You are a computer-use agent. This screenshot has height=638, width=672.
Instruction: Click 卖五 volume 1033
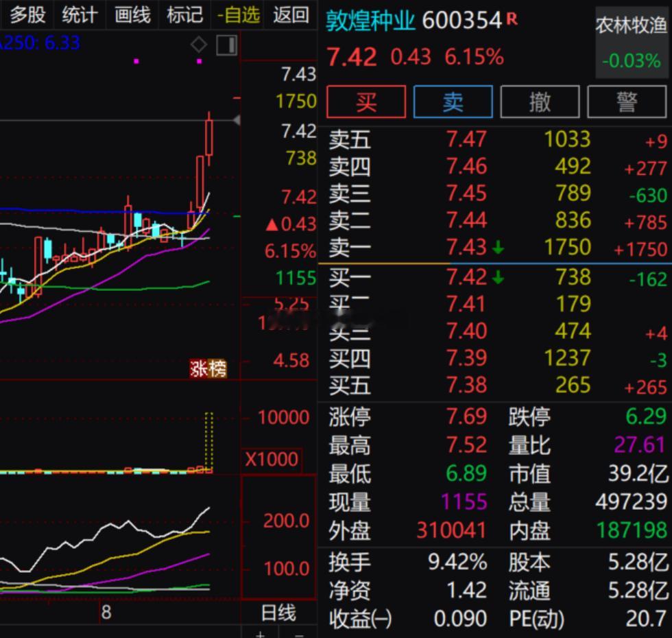coord(568,139)
